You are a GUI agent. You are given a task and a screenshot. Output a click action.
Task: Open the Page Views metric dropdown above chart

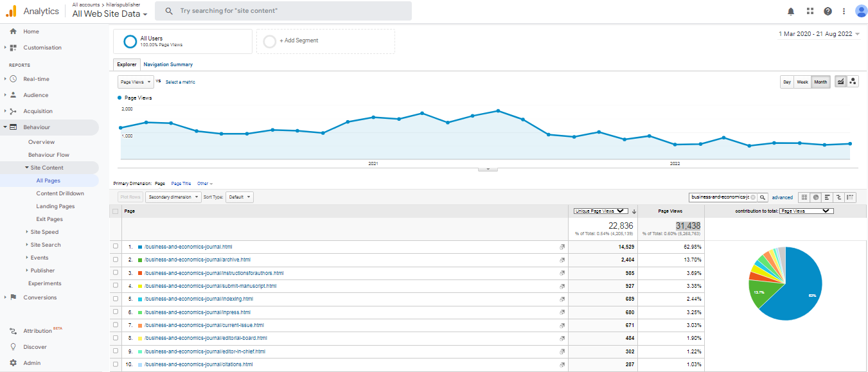pos(136,82)
